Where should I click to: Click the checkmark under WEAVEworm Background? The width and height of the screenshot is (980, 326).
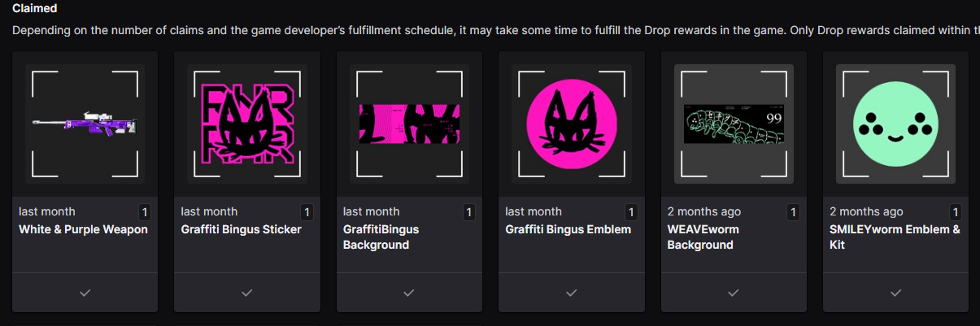pos(734,293)
